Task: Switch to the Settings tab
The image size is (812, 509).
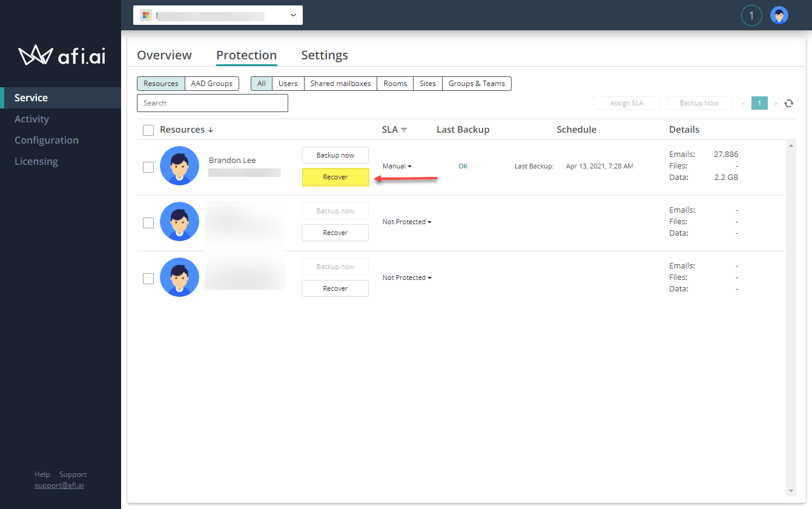Action: [x=325, y=55]
